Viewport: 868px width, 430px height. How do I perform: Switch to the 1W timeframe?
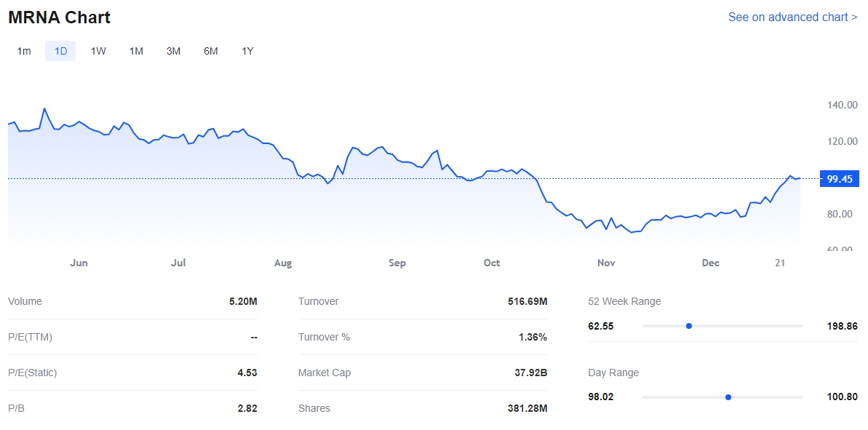click(x=98, y=51)
